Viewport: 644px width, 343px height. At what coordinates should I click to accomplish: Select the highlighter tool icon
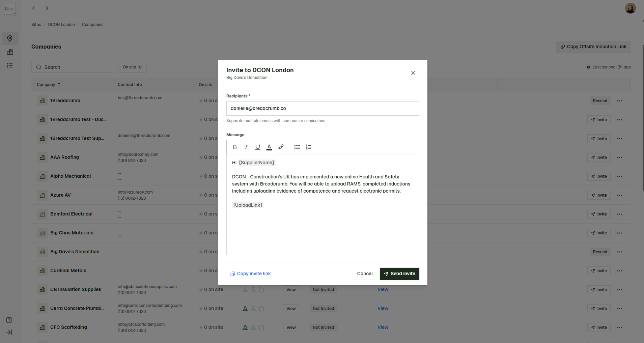[x=281, y=147]
